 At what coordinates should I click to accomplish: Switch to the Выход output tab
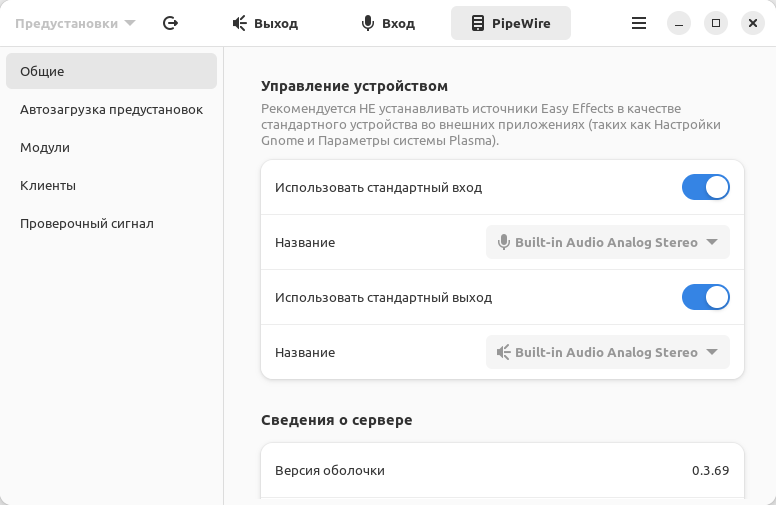click(x=265, y=23)
